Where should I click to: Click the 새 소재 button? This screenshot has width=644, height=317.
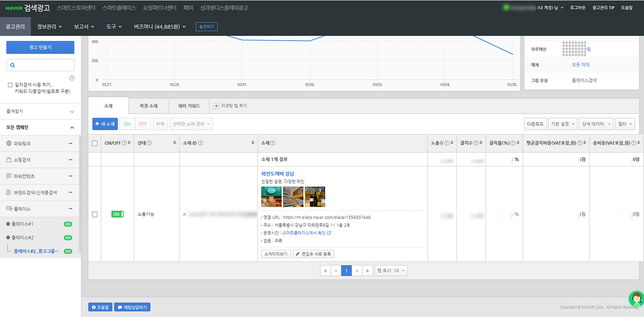tap(105, 124)
